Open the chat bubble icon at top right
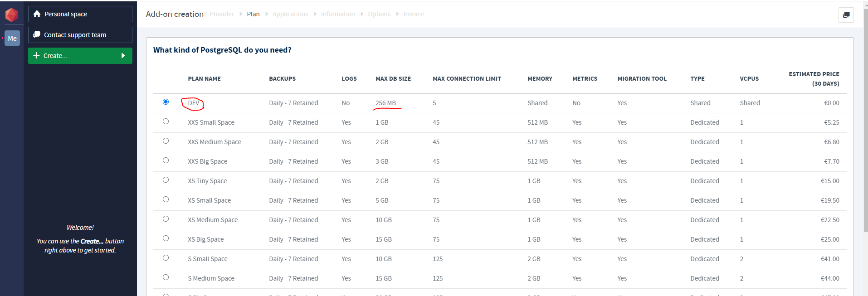The height and width of the screenshot is (296, 868). coord(846,15)
